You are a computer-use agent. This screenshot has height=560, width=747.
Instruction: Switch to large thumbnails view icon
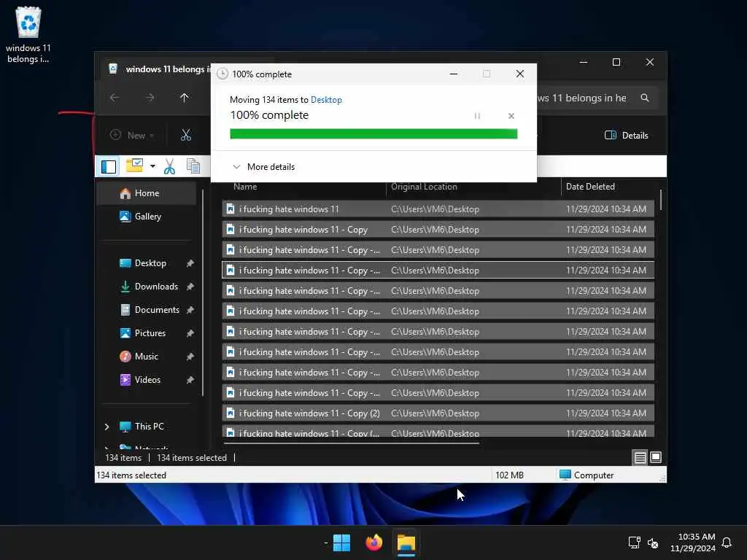click(656, 458)
